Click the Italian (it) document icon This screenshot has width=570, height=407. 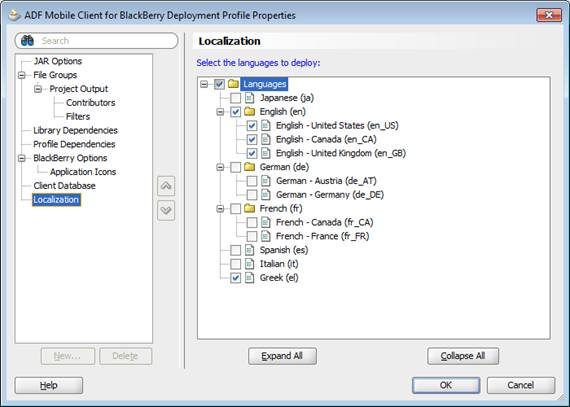click(249, 264)
